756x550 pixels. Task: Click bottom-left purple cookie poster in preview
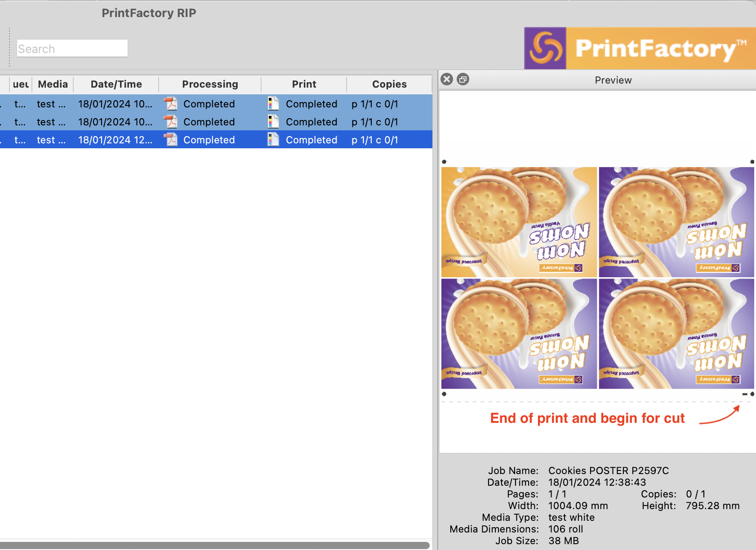(x=519, y=333)
